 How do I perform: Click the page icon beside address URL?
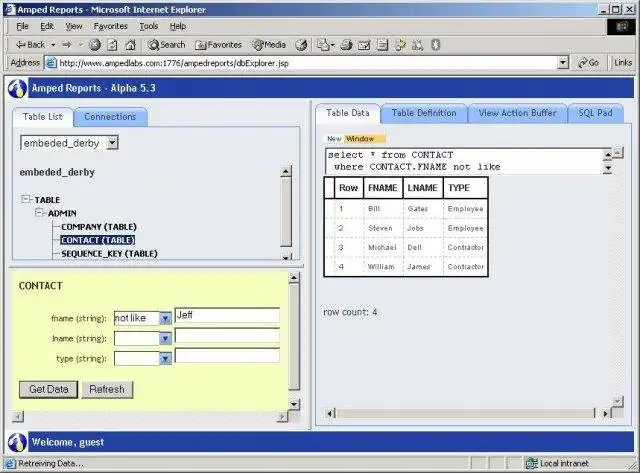tap(51, 63)
